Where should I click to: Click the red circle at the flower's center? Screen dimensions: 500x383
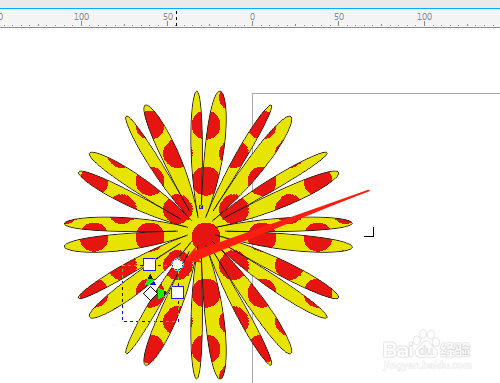point(206,235)
